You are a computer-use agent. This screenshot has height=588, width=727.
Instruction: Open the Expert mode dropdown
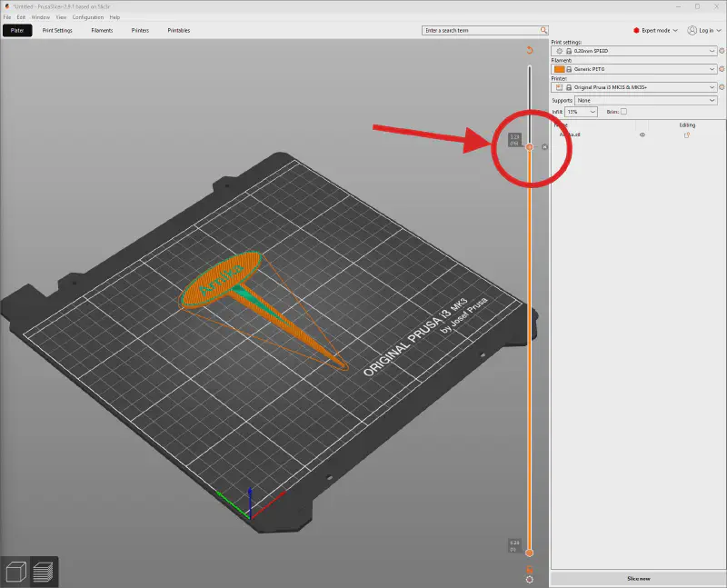pyautogui.click(x=654, y=30)
